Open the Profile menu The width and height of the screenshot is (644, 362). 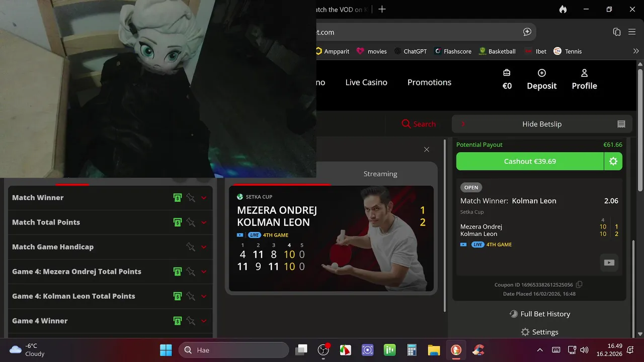pyautogui.click(x=584, y=79)
